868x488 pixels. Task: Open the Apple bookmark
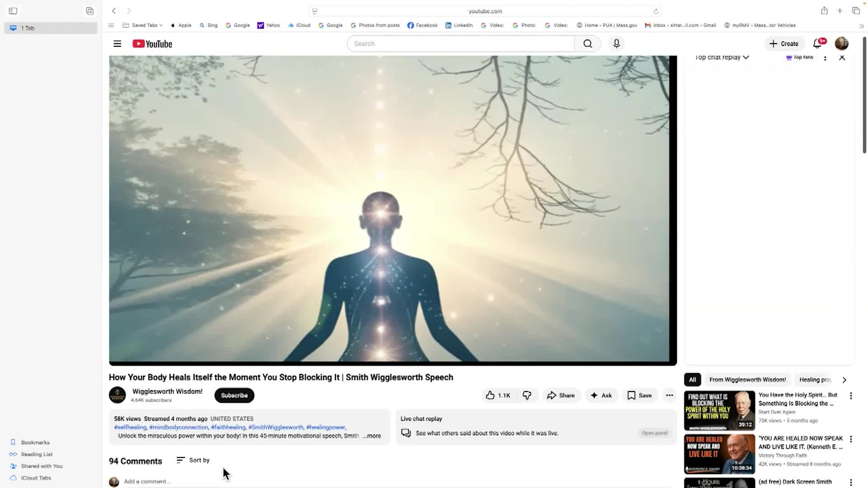coord(181,25)
